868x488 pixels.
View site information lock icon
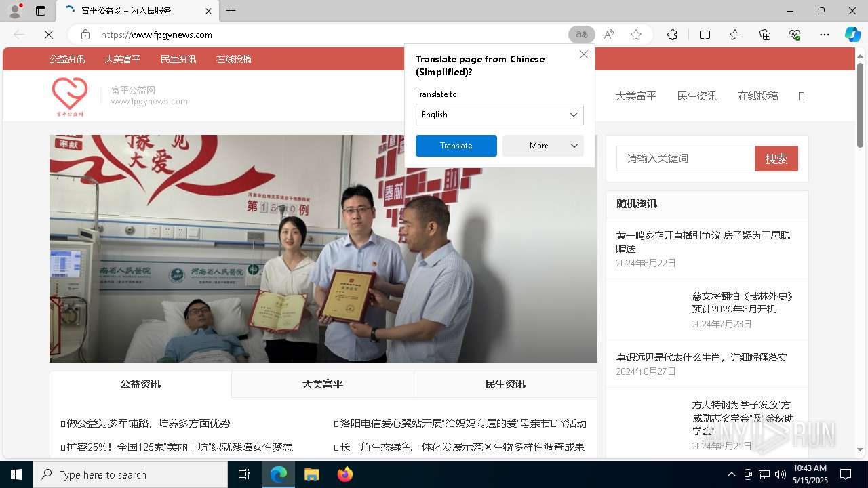[x=85, y=35]
